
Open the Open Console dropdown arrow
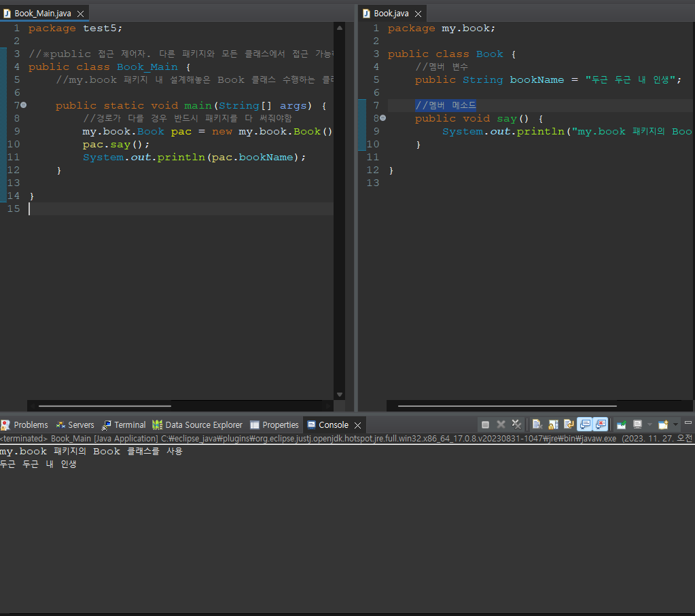pos(675,424)
